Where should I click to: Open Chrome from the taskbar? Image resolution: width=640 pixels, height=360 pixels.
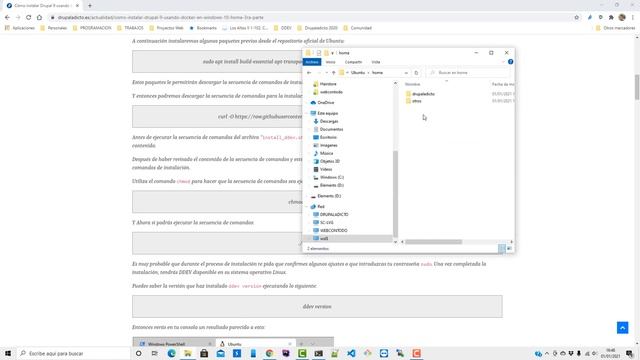click(x=269, y=353)
